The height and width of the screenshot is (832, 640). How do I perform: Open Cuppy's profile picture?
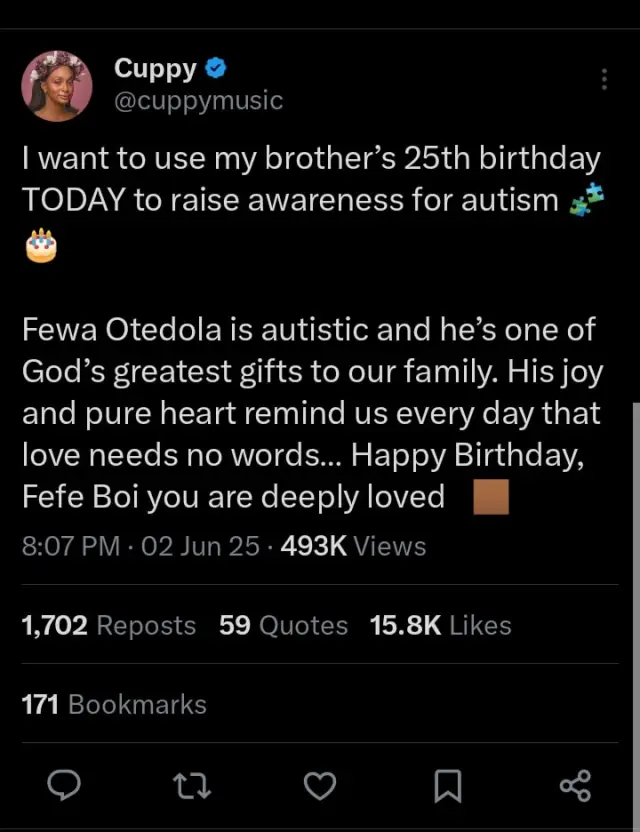click(57, 84)
